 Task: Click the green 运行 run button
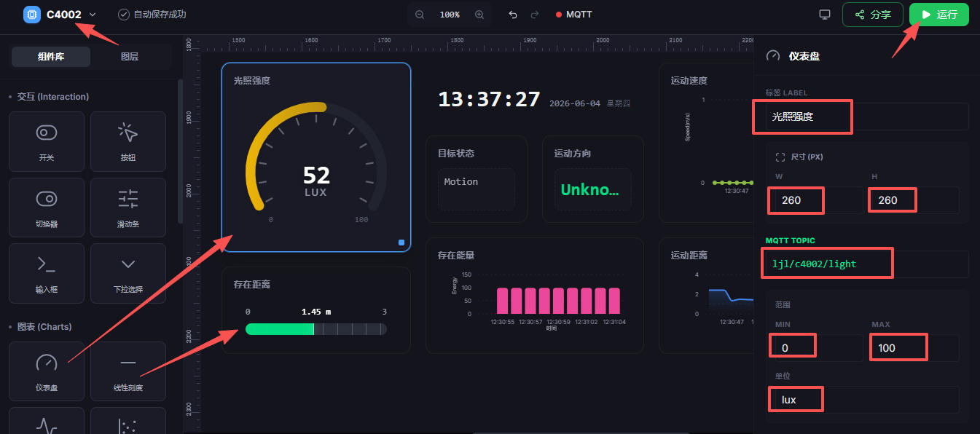pyautogui.click(x=939, y=15)
